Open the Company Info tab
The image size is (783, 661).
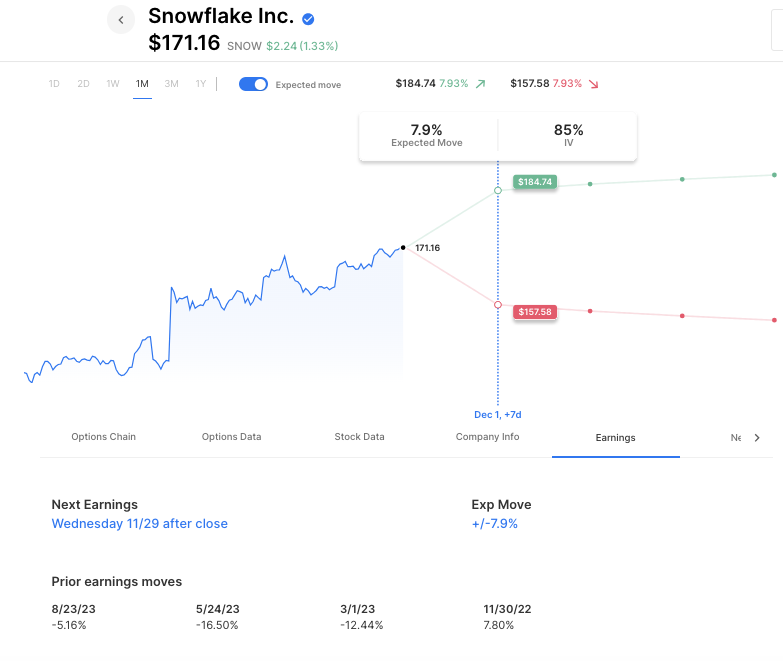(487, 437)
